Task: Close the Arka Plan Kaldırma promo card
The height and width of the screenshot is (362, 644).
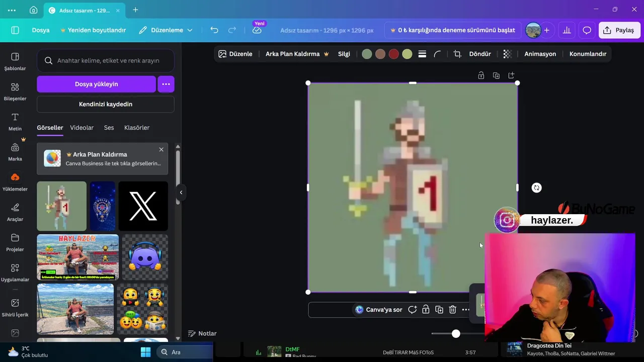Action: 161,149
